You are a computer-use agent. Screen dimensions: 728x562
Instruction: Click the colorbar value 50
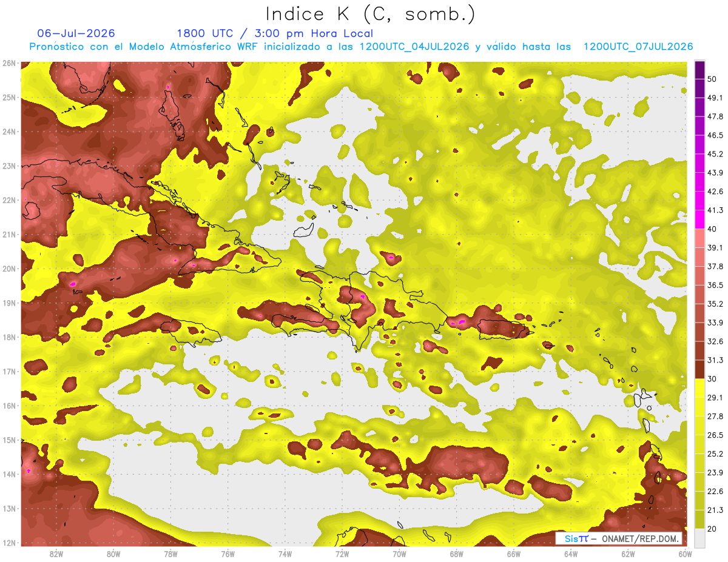click(x=712, y=79)
